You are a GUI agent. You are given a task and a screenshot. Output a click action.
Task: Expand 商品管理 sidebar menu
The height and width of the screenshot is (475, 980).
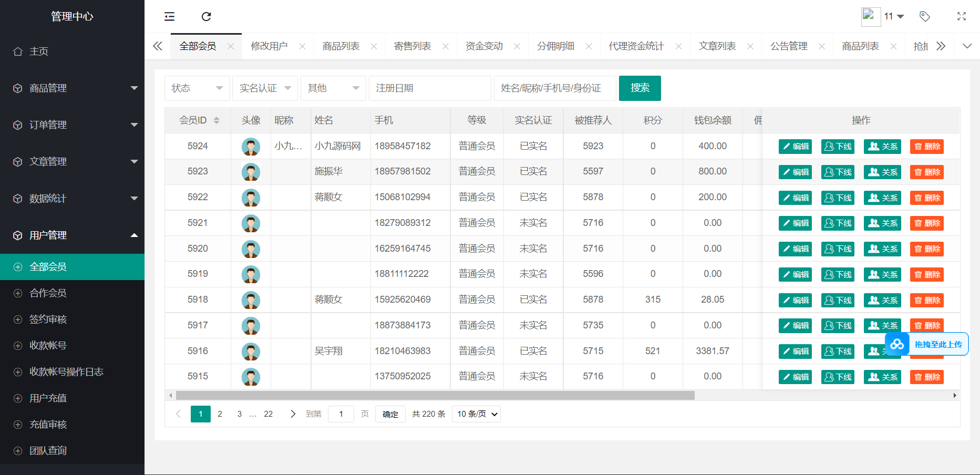(72, 88)
